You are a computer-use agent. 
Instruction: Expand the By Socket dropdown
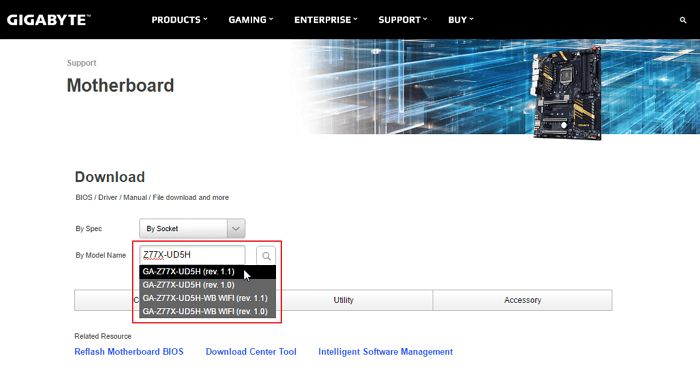click(x=192, y=229)
